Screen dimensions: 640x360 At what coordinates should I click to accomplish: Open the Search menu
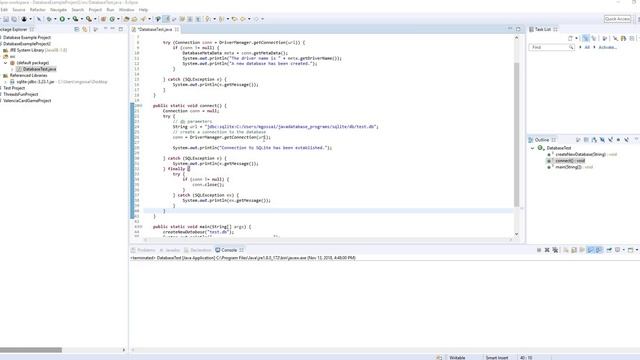(x=78, y=10)
